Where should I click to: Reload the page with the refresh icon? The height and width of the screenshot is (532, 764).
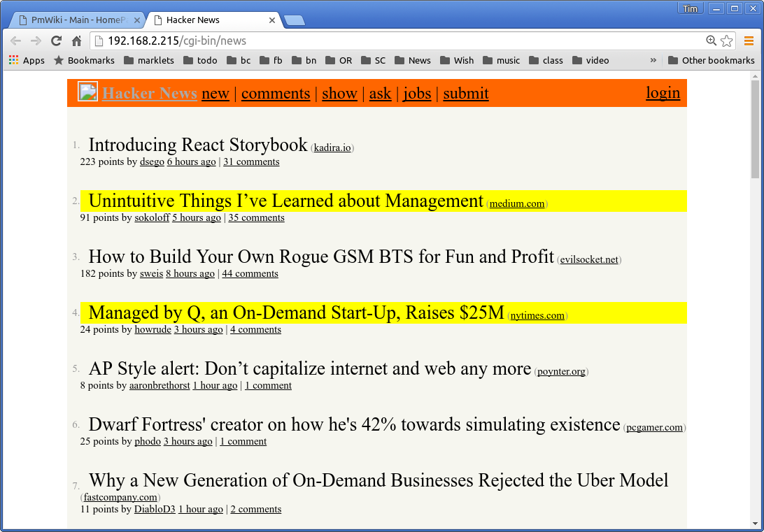coord(56,41)
